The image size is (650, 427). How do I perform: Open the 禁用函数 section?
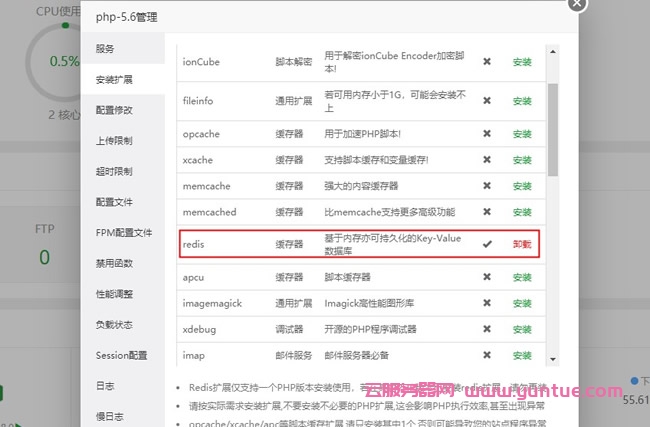[x=114, y=263]
